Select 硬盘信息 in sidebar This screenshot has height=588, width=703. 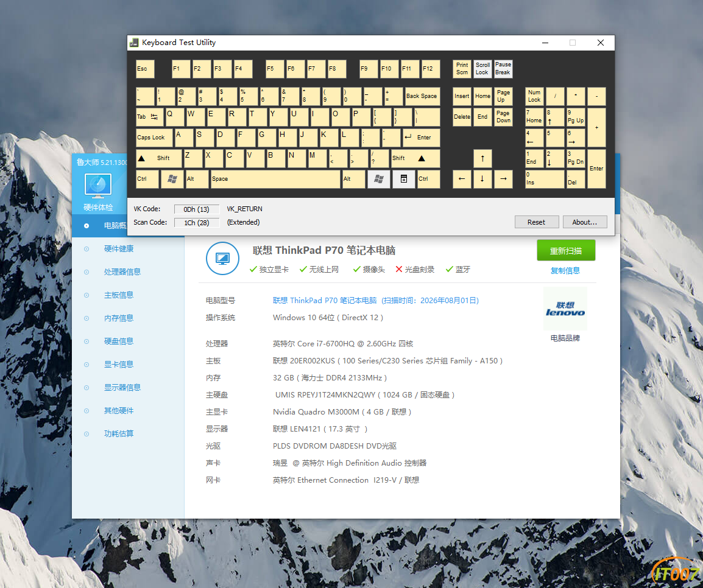(x=119, y=341)
